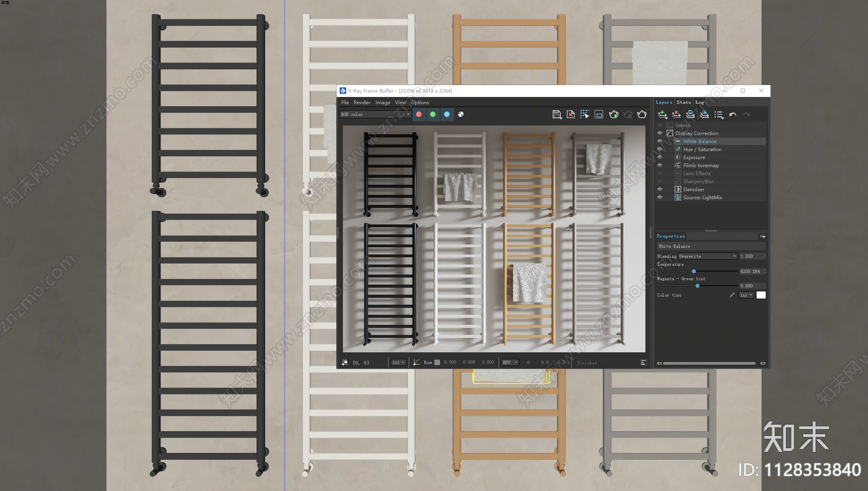Image resolution: width=868 pixels, height=491 pixels.
Task: Open the Blending Overwrite dropdown
Action: coord(707,256)
